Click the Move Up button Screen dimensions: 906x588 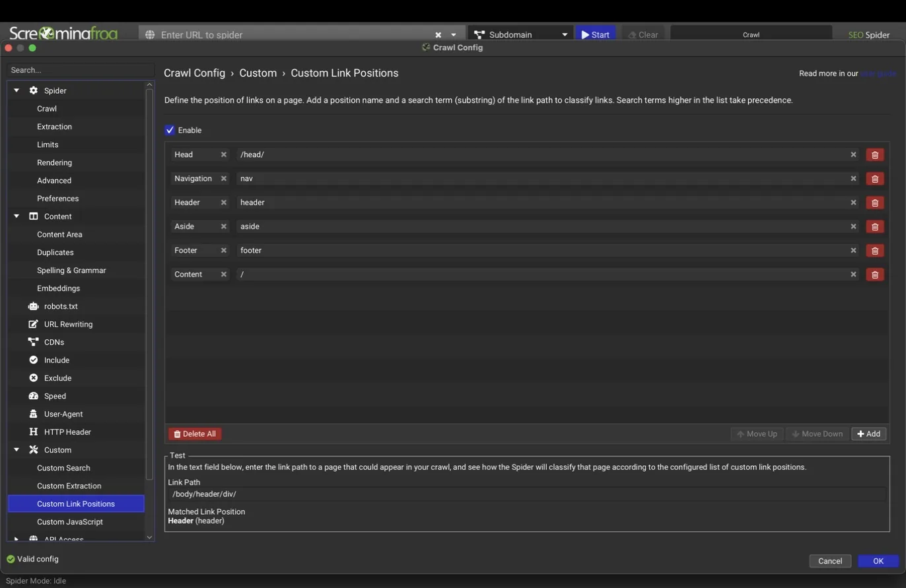pos(757,434)
